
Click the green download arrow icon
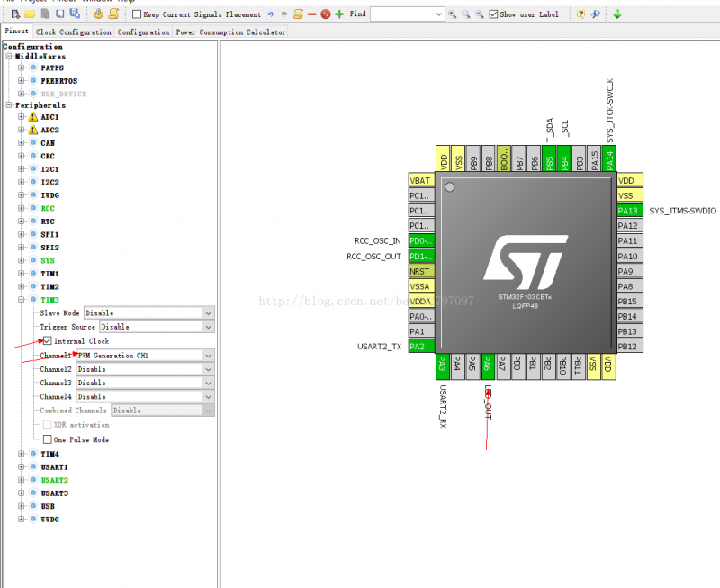coord(617,14)
